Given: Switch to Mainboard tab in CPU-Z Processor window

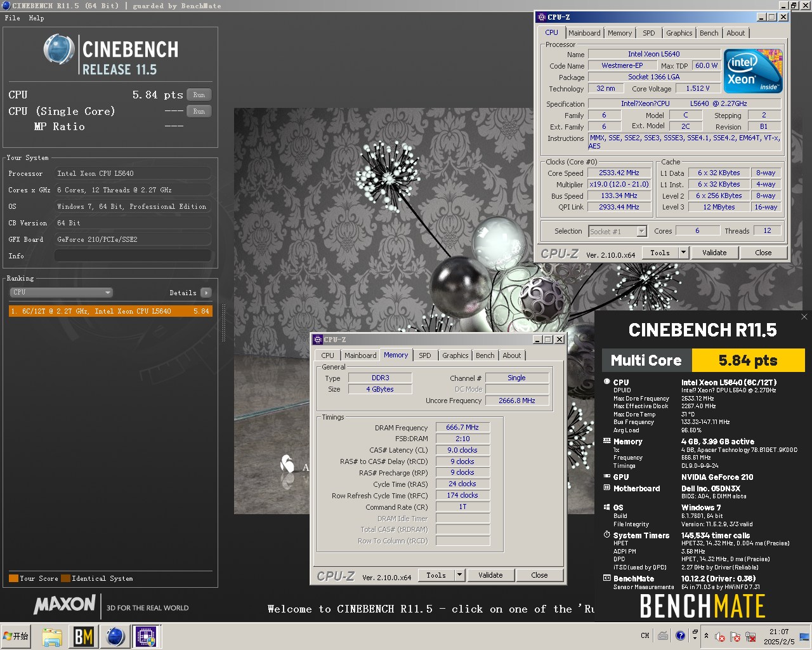Looking at the screenshot, I should point(584,33).
